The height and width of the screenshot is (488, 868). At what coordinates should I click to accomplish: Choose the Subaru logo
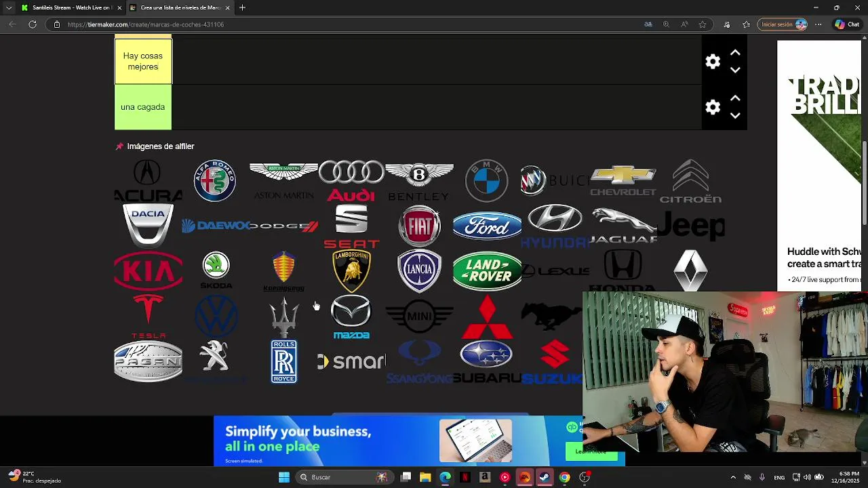pos(487,361)
